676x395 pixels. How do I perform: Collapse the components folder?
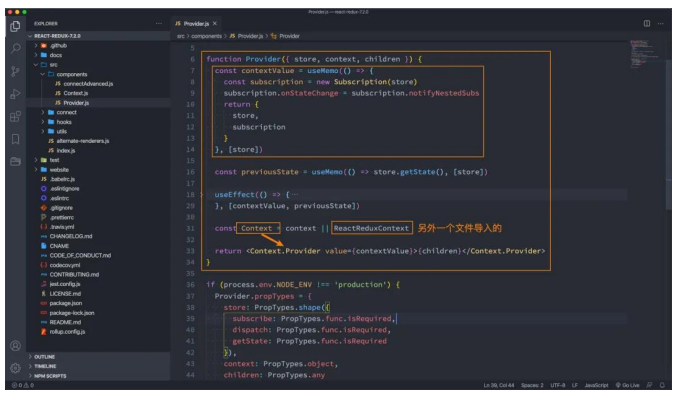pyautogui.click(x=72, y=74)
